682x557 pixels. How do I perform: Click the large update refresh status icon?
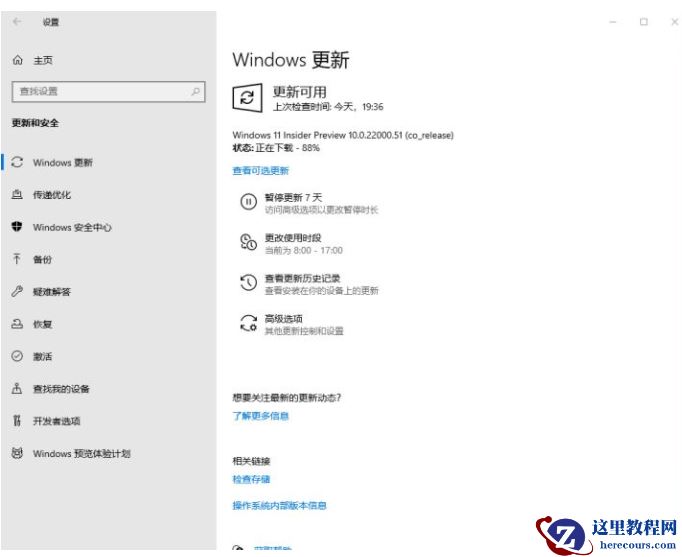247,98
